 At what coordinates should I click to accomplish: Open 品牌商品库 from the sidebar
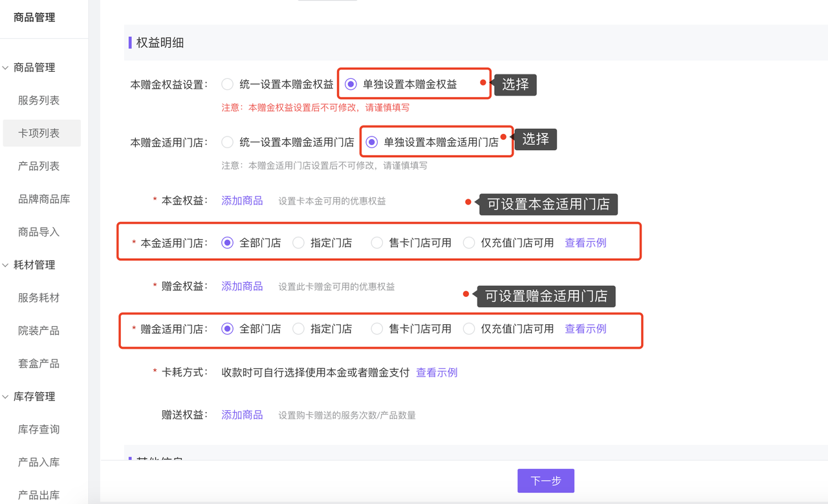(x=44, y=199)
